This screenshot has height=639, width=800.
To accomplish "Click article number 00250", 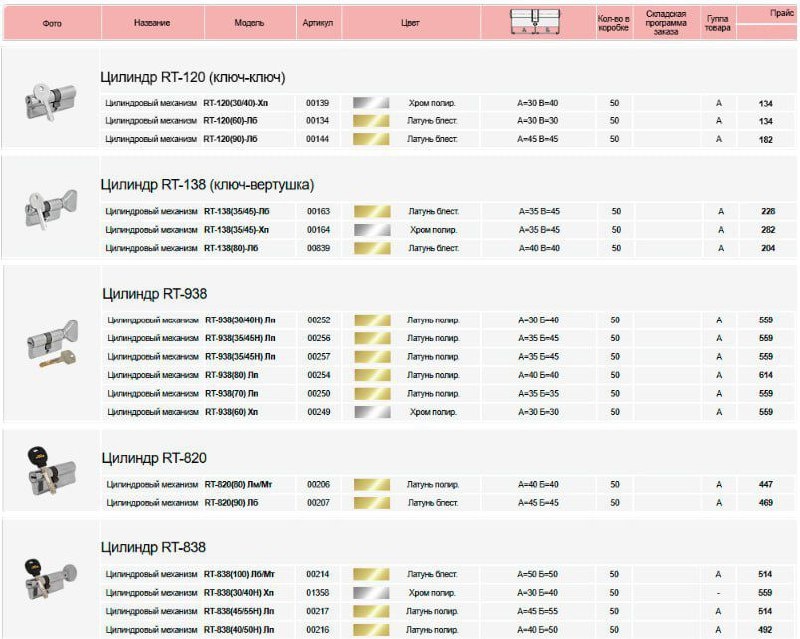I will coord(319,394).
